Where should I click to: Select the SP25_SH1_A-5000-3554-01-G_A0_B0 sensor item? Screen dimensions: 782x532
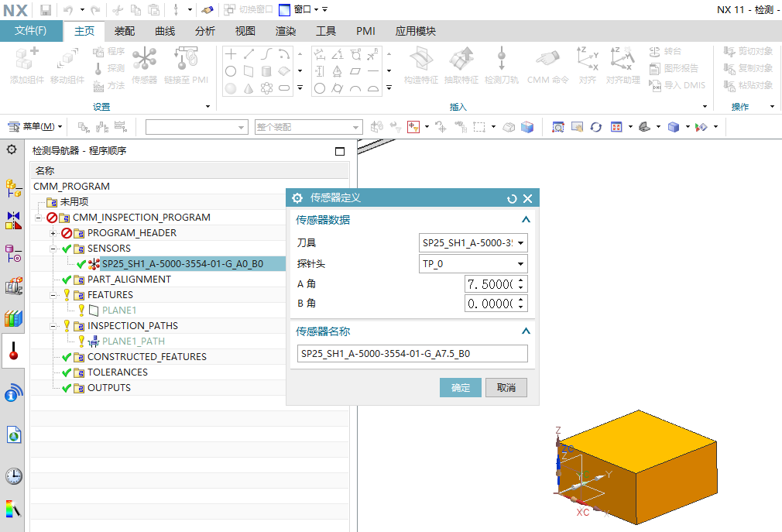(183, 264)
